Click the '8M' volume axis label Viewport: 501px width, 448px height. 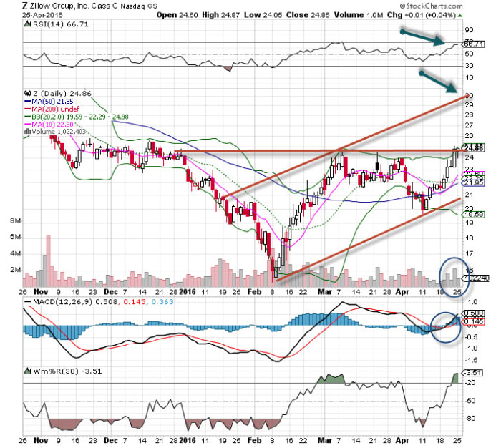(x=15, y=221)
